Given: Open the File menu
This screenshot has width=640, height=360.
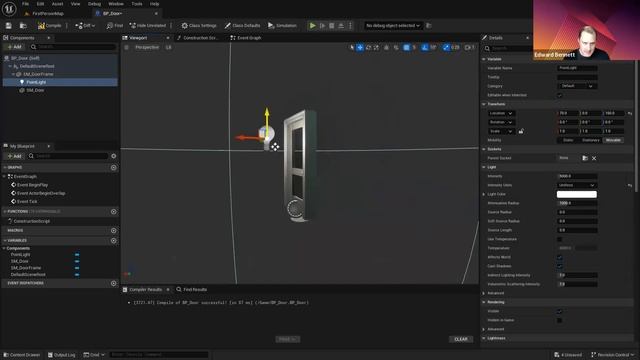Looking at the screenshot, I should 25,4.
